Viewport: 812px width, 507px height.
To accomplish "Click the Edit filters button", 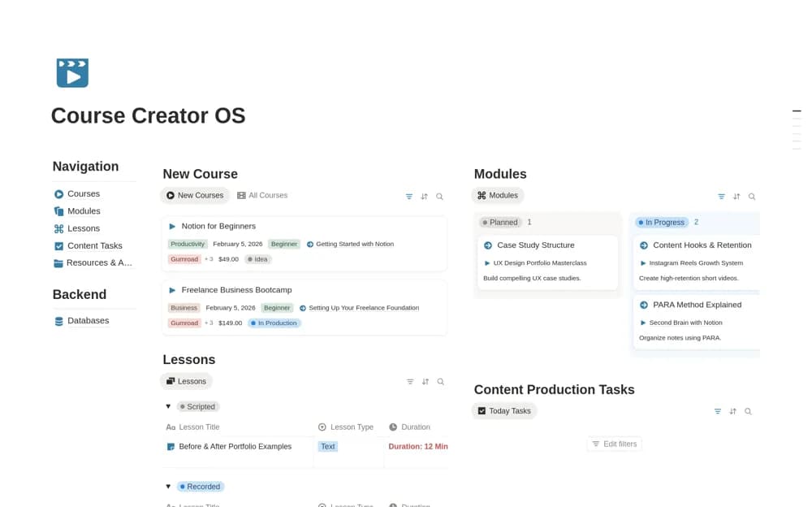I will (x=615, y=444).
